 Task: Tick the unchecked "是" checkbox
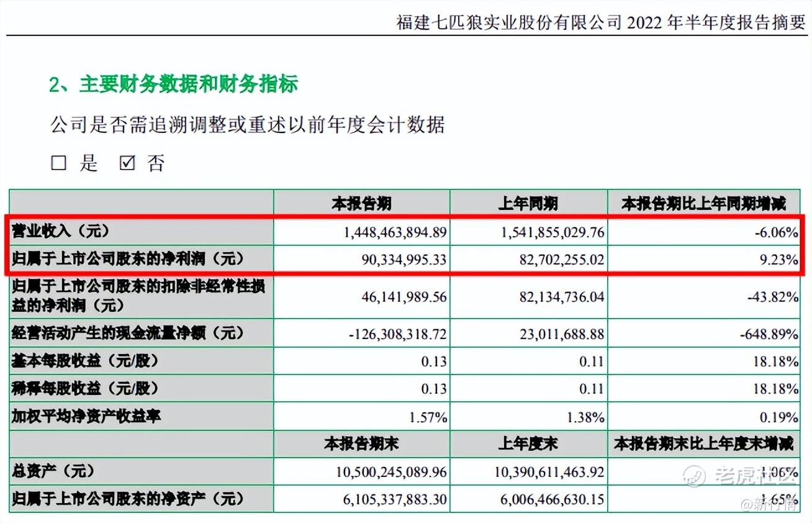[58, 163]
